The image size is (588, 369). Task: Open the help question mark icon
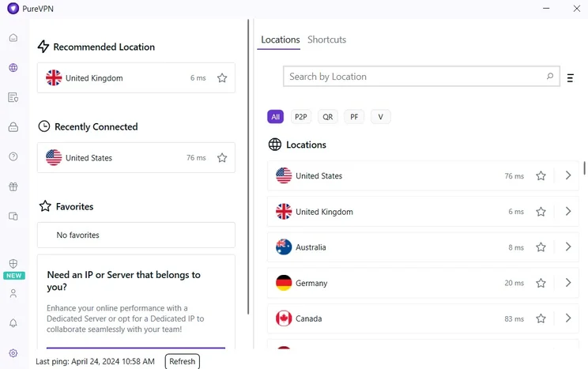13,156
